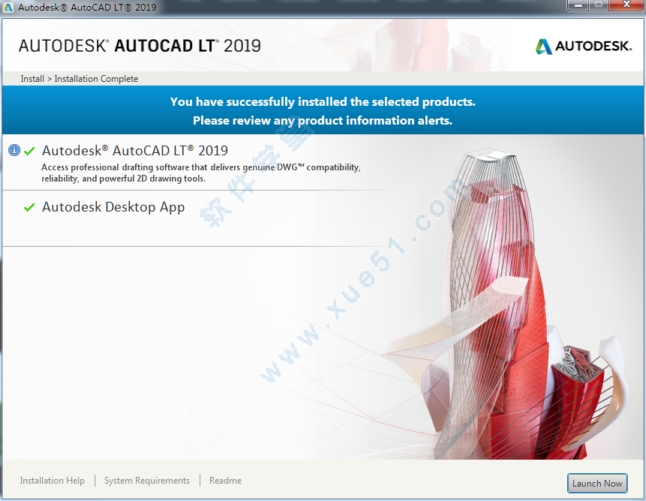646x501 pixels.
Task: Click the green checkmark next to Autodesk Desktop App
Action: coord(29,207)
